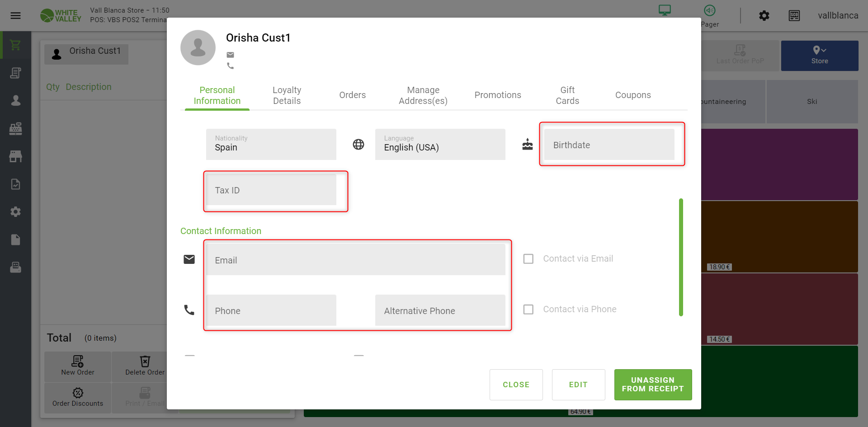
Task: Click the customer display monitor icon
Action: pyautogui.click(x=665, y=10)
